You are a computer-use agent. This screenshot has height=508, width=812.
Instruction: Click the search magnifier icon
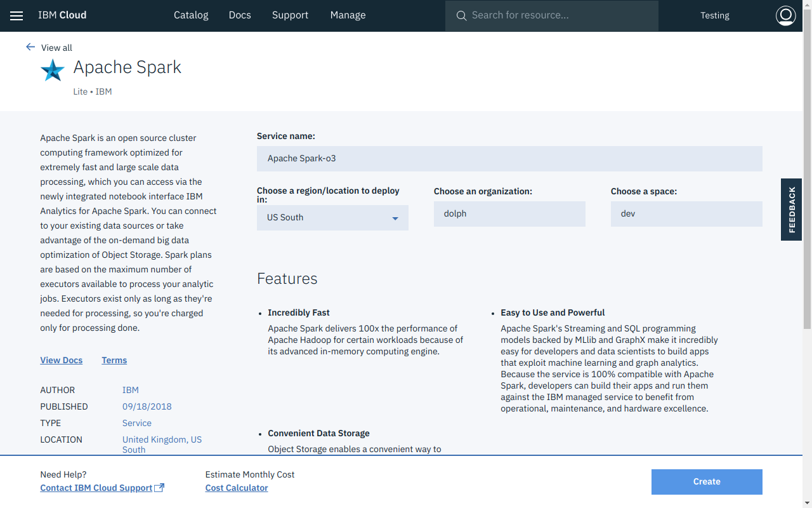tap(461, 15)
